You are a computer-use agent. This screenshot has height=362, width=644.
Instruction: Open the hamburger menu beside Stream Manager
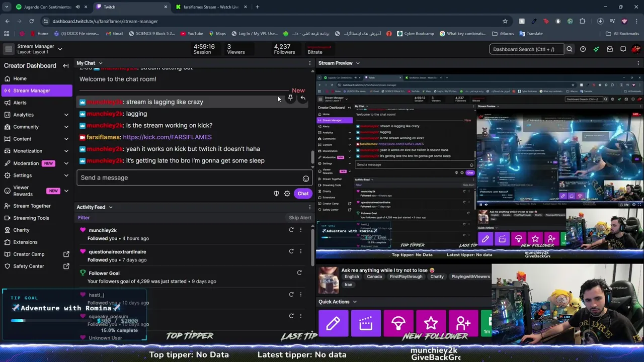(x=9, y=49)
